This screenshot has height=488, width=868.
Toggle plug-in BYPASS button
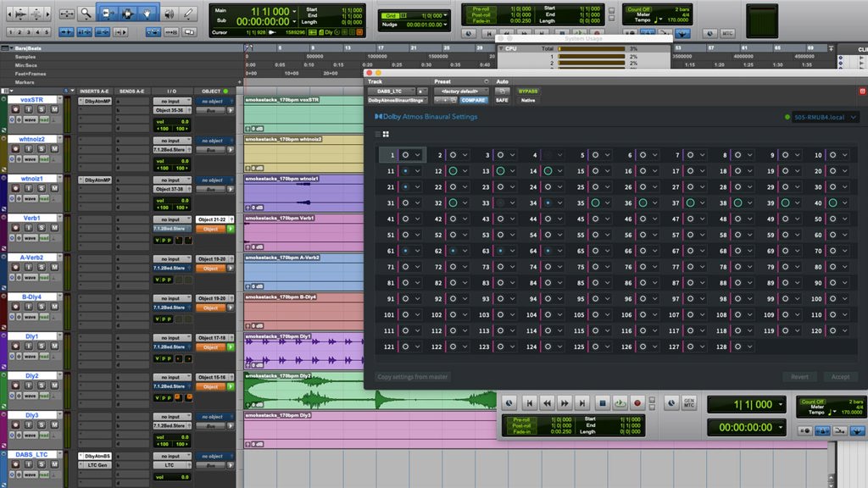[x=528, y=91]
